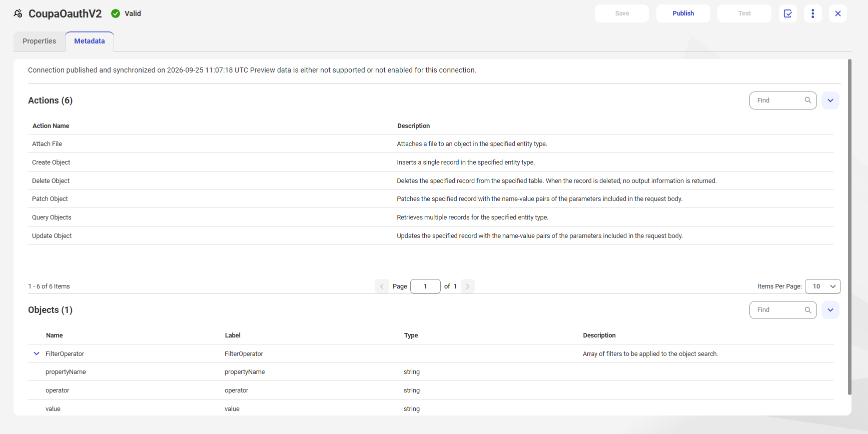Click the Objects (1) section heading

[50, 310]
